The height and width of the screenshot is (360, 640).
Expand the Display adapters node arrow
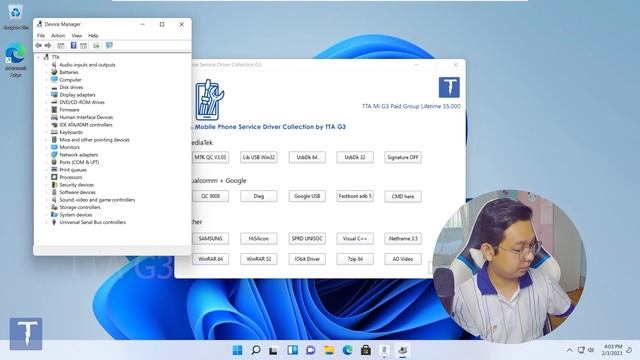[x=46, y=95]
